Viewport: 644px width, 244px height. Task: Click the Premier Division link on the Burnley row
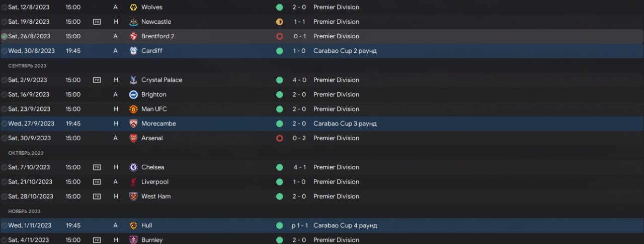pyautogui.click(x=336, y=240)
